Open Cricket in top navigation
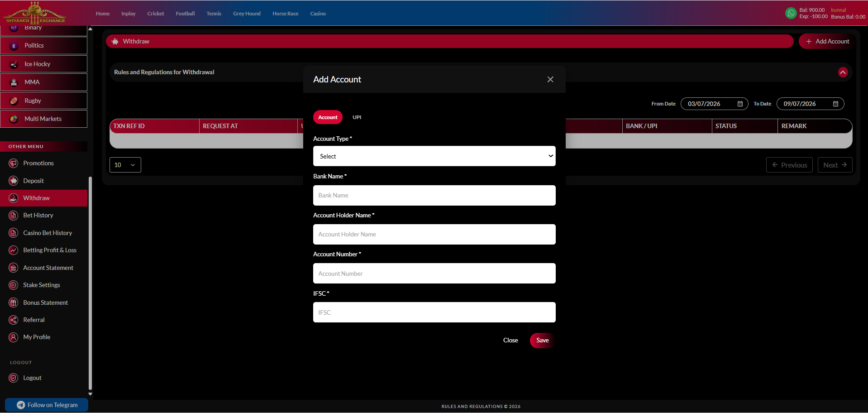Screen dimensions: 868x413 click(156, 14)
